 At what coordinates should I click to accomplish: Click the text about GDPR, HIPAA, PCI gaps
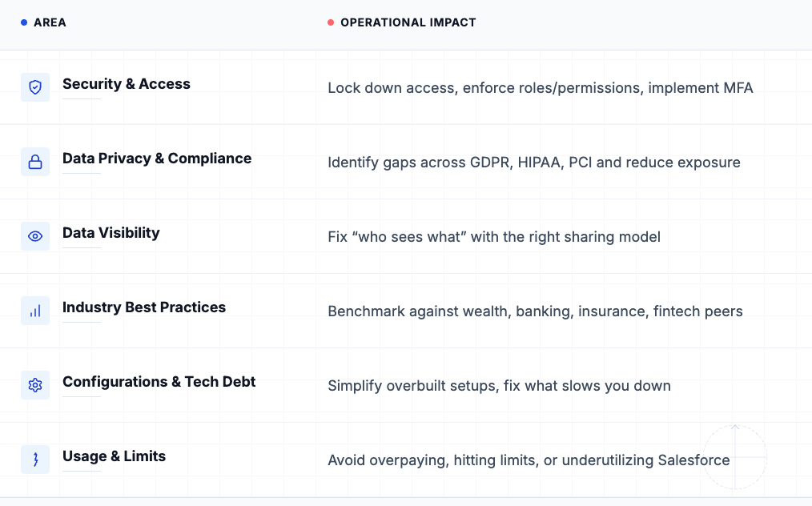[533, 163]
